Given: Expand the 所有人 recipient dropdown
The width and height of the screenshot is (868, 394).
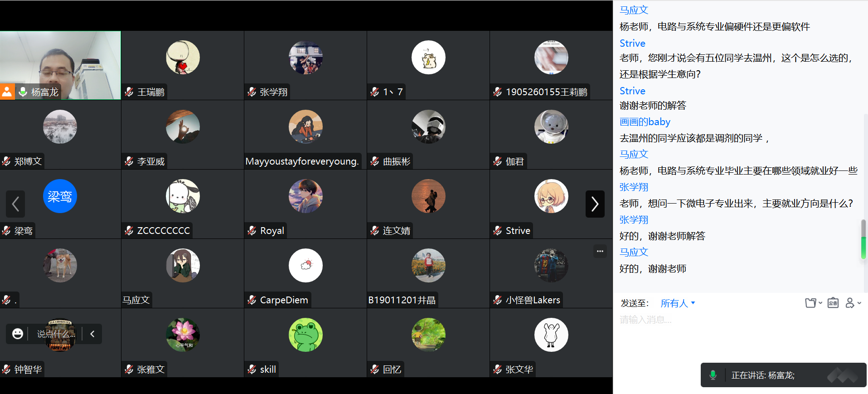Looking at the screenshot, I should [678, 303].
